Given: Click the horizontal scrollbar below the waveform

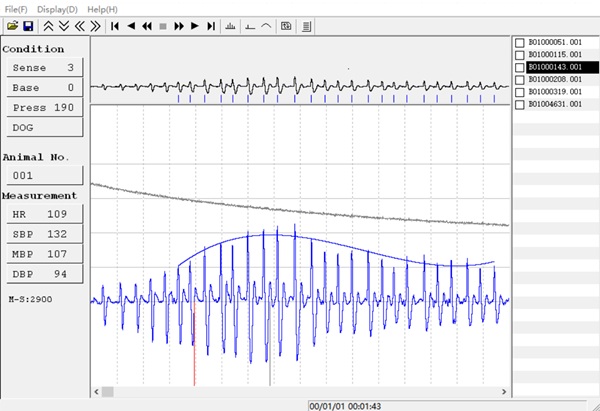Looking at the screenshot, I should pyautogui.click(x=300, y=391).
